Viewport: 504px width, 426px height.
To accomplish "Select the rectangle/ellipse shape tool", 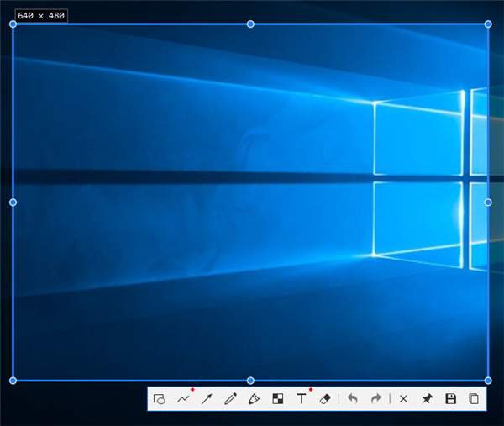I will (x=160, y=399).
